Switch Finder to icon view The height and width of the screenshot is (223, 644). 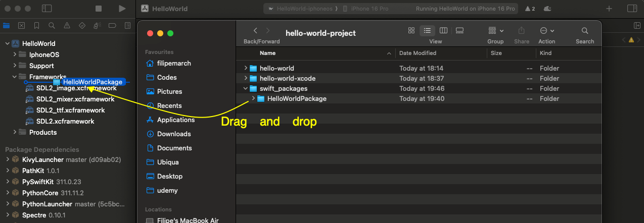[411, 30]
